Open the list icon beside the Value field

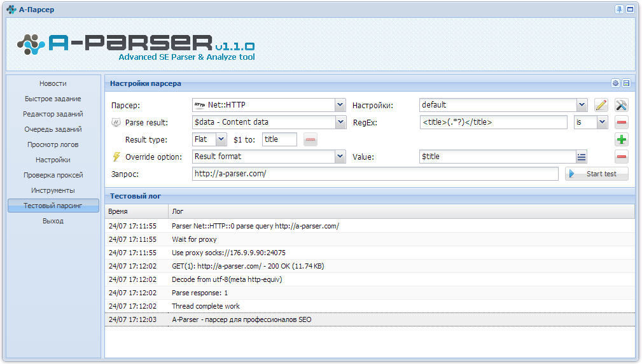(x=582, y=157)
